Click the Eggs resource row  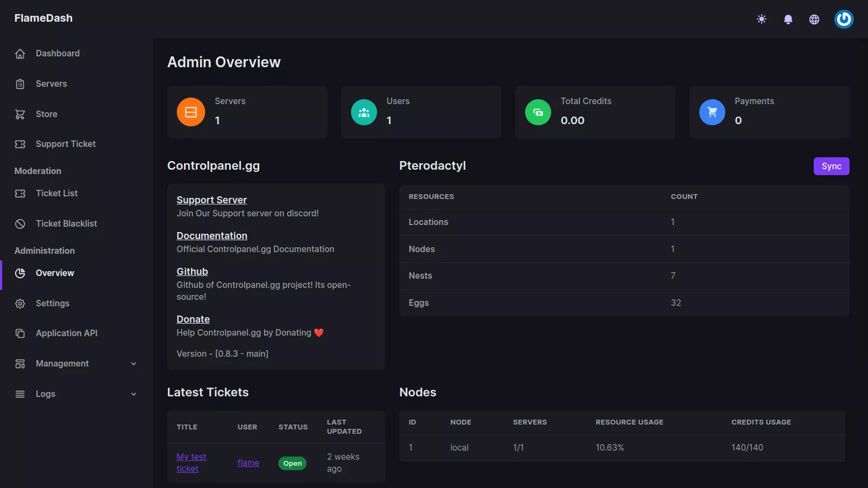(624, 303)
